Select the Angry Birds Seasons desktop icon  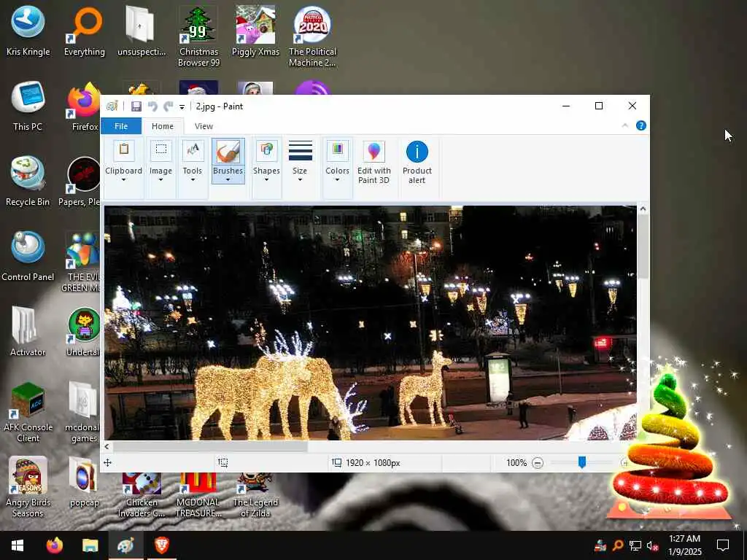coord(28,486)
